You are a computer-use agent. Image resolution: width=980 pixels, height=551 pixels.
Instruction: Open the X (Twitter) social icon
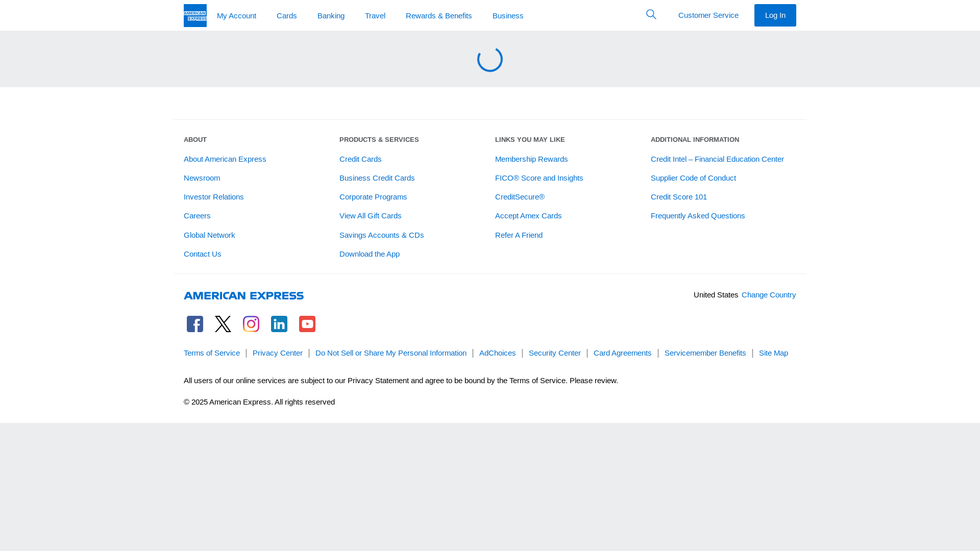click(x=223, y=324)
